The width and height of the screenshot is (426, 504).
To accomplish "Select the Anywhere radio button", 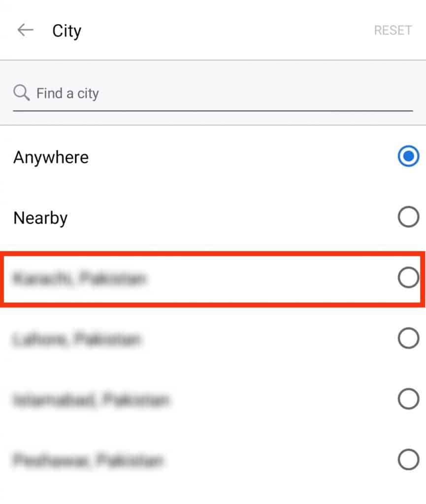I will click(408, 157).
